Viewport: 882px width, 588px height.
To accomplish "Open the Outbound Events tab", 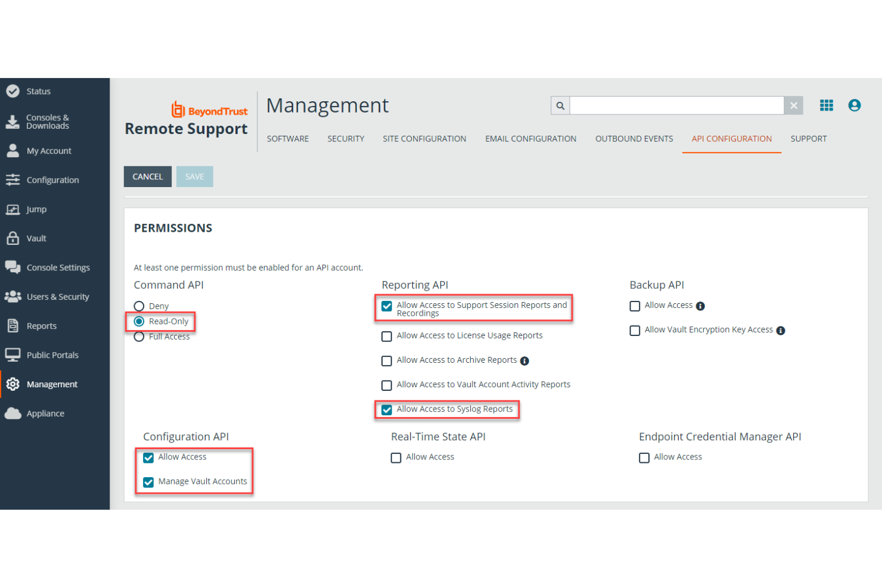I will [634, 139].
